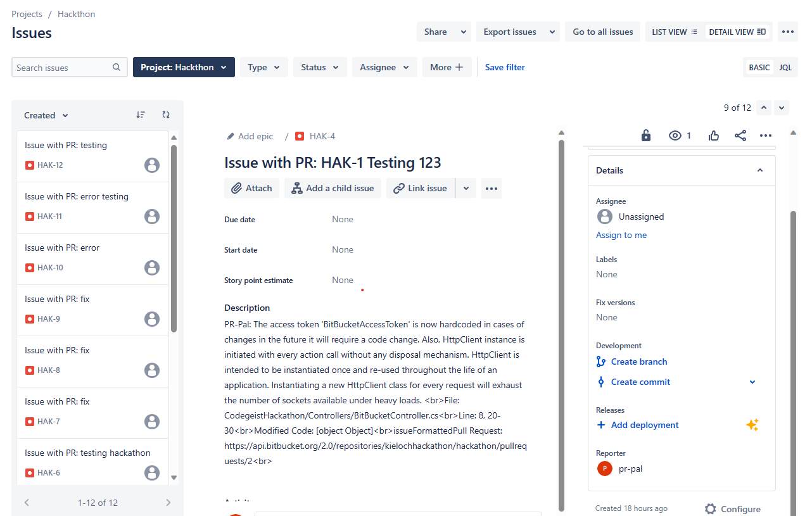This screenshot has height=516, width=812.
Task: Toggle the watch eye icon on the issue
Action: pyautogui.click(x=675, y=135)
